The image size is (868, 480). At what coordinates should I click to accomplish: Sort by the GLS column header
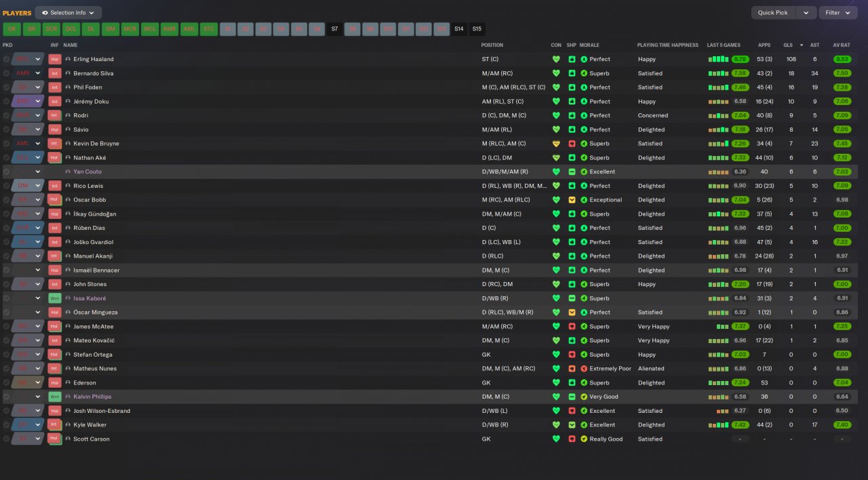(788, 45)
